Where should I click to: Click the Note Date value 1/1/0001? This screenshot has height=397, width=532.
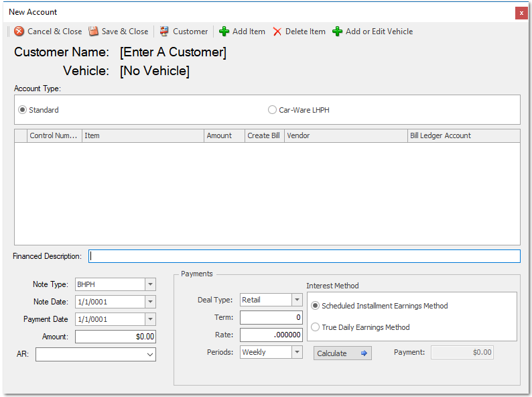(x=92, y=302)
